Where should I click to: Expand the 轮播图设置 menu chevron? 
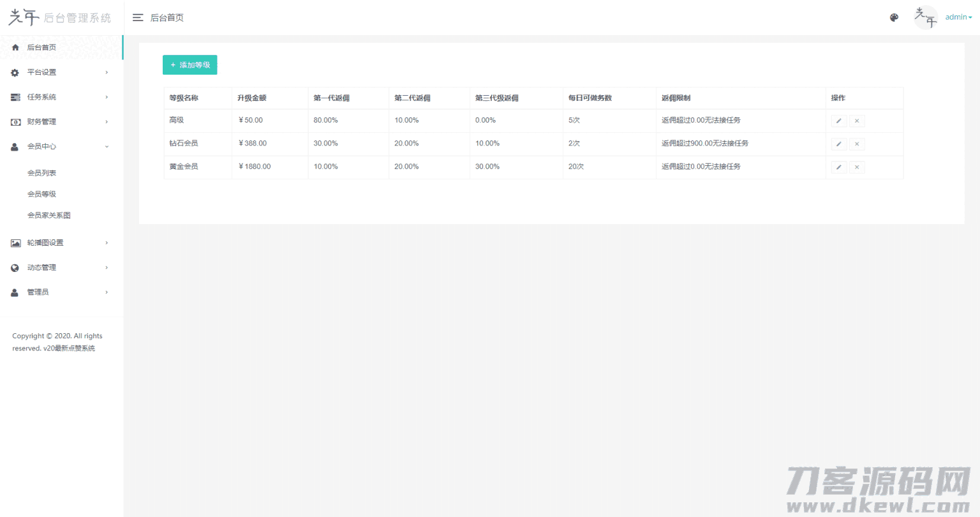click(107, 243)
